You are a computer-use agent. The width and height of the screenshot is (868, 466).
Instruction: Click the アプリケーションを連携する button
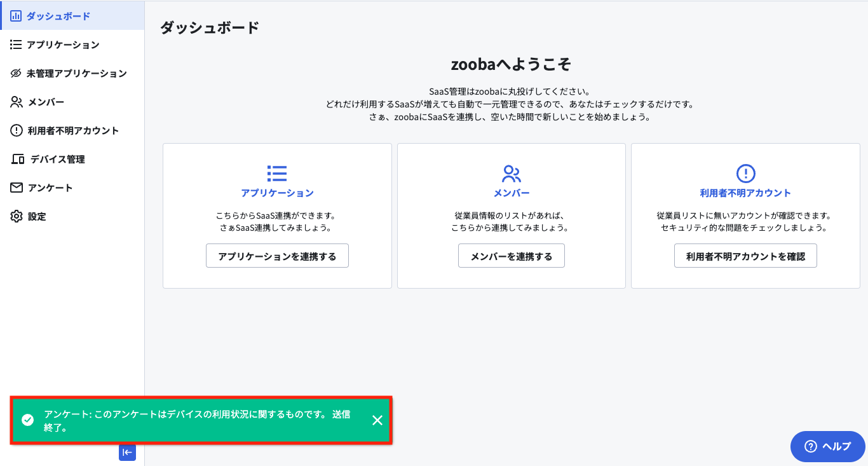(x=277, y=256)
